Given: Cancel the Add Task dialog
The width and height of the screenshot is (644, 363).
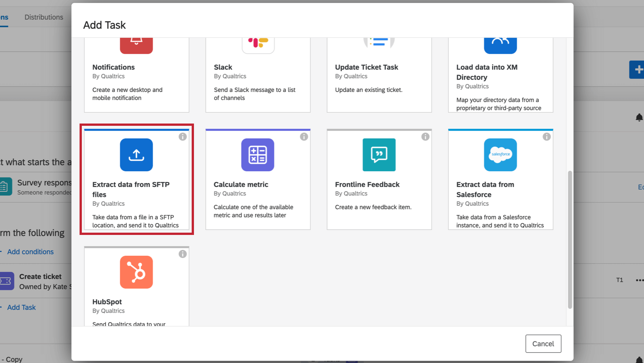Looking at the screenshot, I should coord(543,344).
